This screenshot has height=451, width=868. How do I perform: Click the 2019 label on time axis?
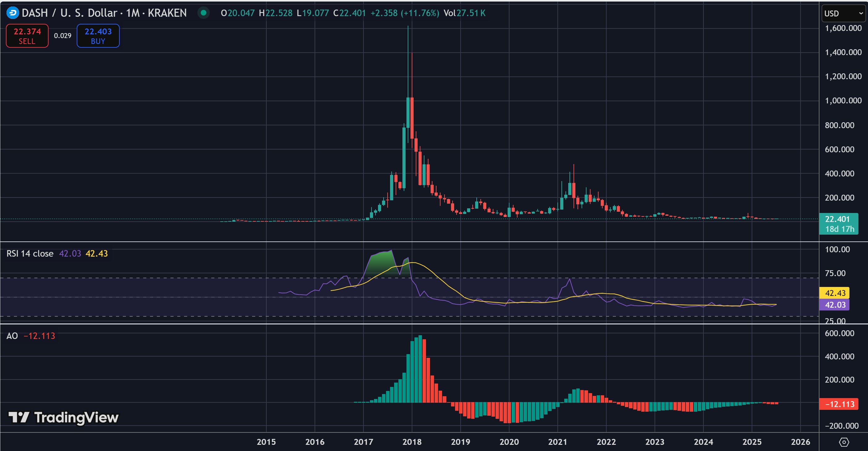(461, 442)
